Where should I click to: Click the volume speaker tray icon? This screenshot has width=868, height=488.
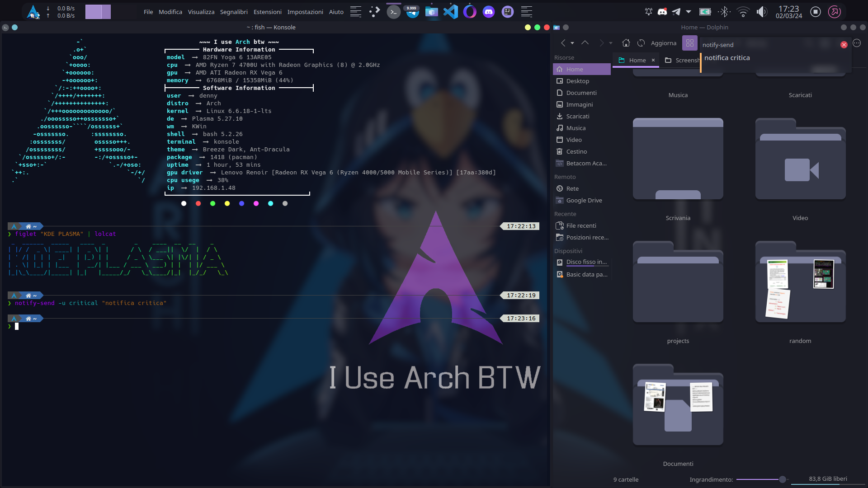pos(762,12)
